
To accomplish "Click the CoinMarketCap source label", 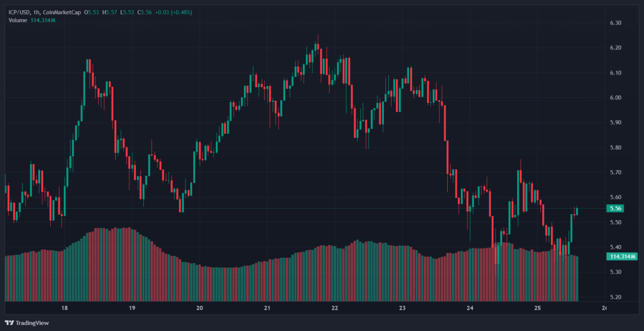I will pyautogui.click(x=62, y=12).
